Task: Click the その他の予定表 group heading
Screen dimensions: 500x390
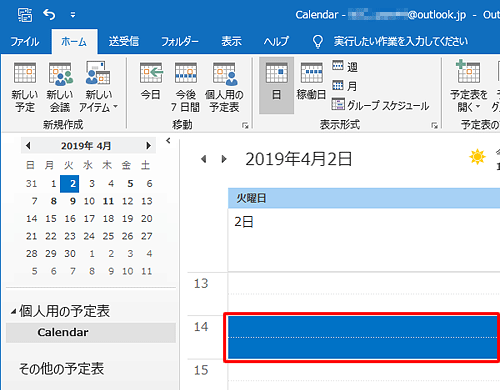Action: [x=61, y=369]
